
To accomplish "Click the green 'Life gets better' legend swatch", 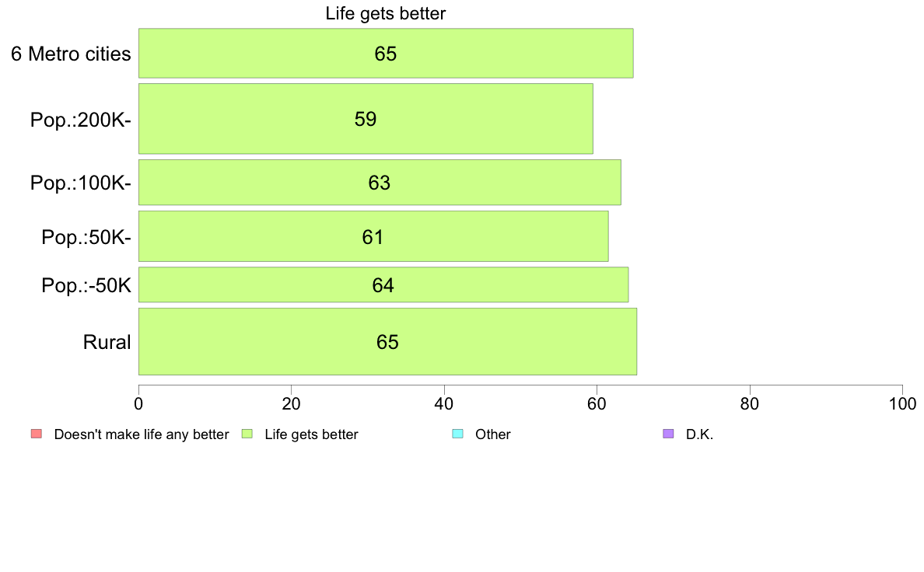I will pos(247,434).
